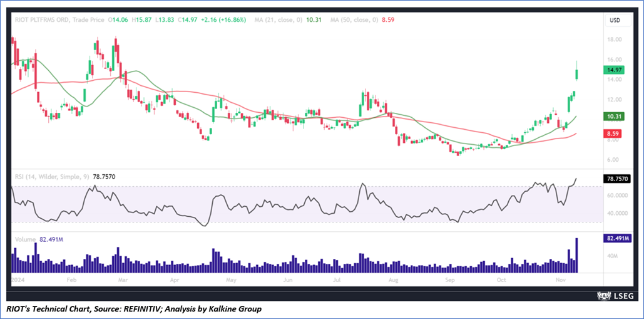The image size is (644, 319).
Task: Click the 82.491M volume axis tag
Action: tap(618, 238)
